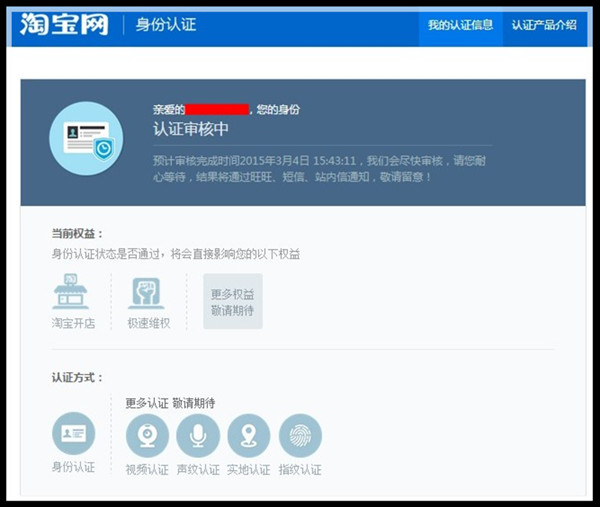Click the 更多认证 敬请期待 text
This screenshot has width=600, height=507.
click(x=170, y=403)
